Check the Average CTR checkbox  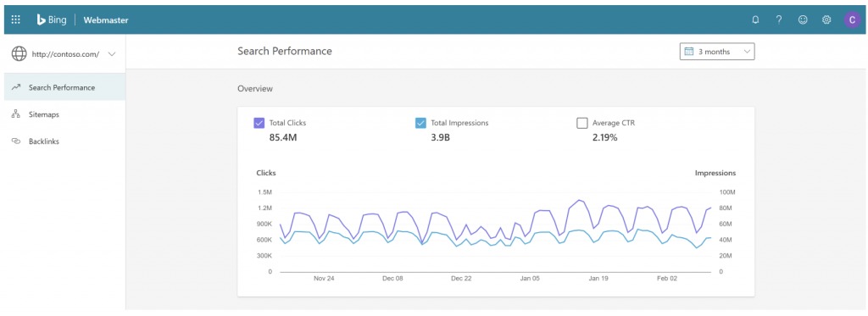pyautogui.click(x=581, y=123)
